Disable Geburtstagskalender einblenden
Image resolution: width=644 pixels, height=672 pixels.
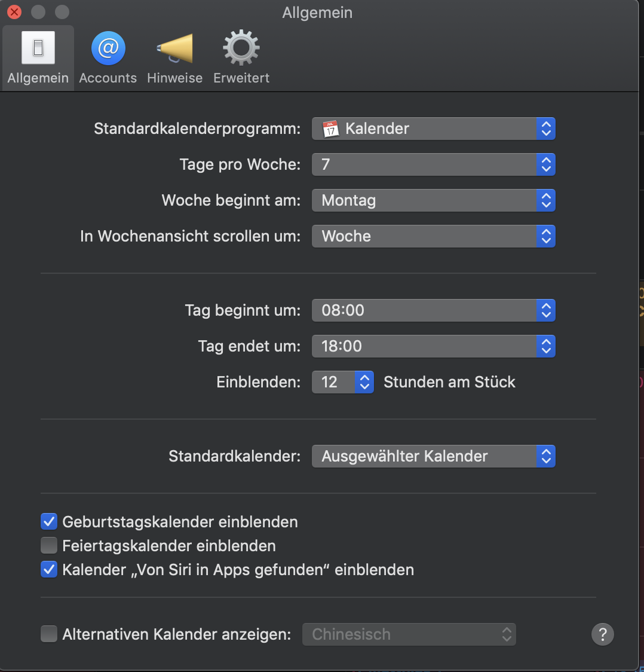pos(48,521)
